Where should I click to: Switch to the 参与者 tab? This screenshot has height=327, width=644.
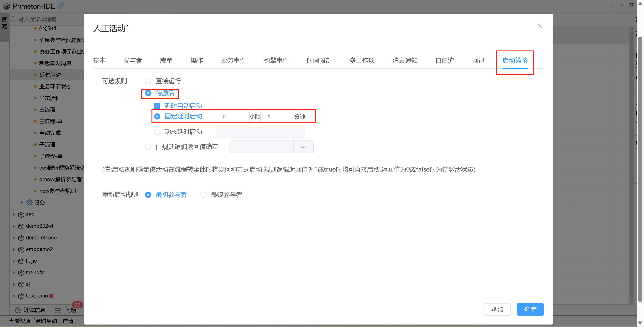(133, 61)
